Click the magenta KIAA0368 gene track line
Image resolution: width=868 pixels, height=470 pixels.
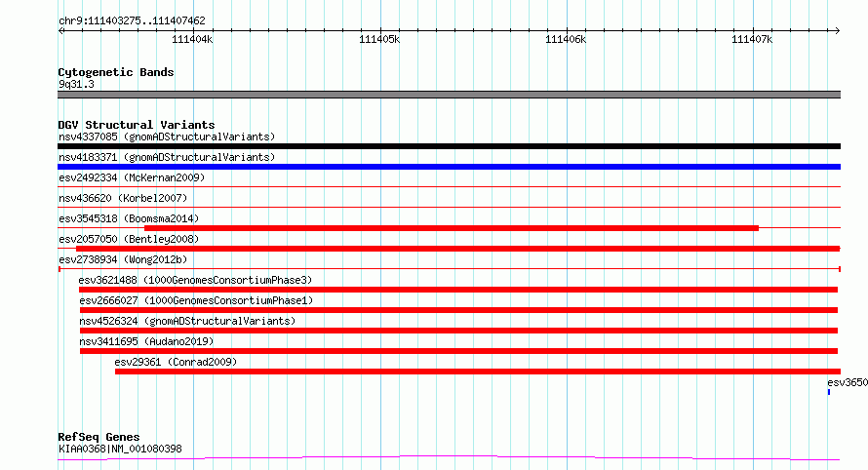click(x=449, y=458)
